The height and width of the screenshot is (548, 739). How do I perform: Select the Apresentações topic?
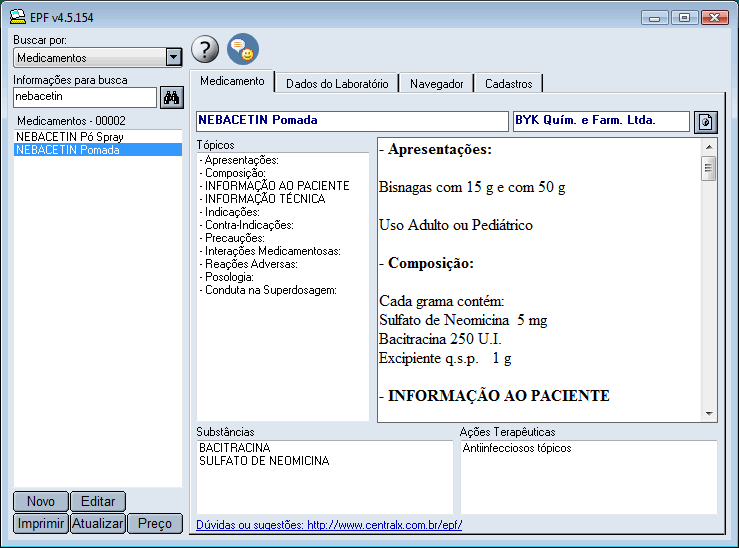click(239, 160)
